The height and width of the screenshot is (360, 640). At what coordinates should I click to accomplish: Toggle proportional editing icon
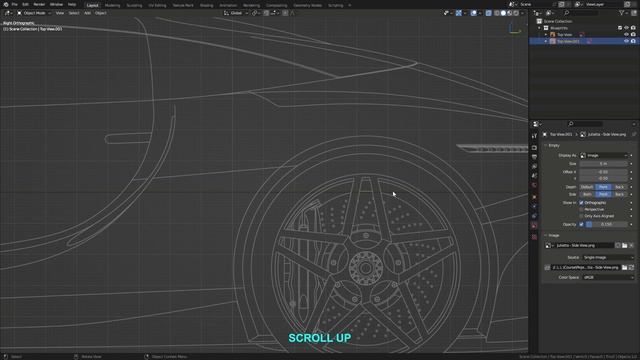pyautogui.click(x=285, y=13)
